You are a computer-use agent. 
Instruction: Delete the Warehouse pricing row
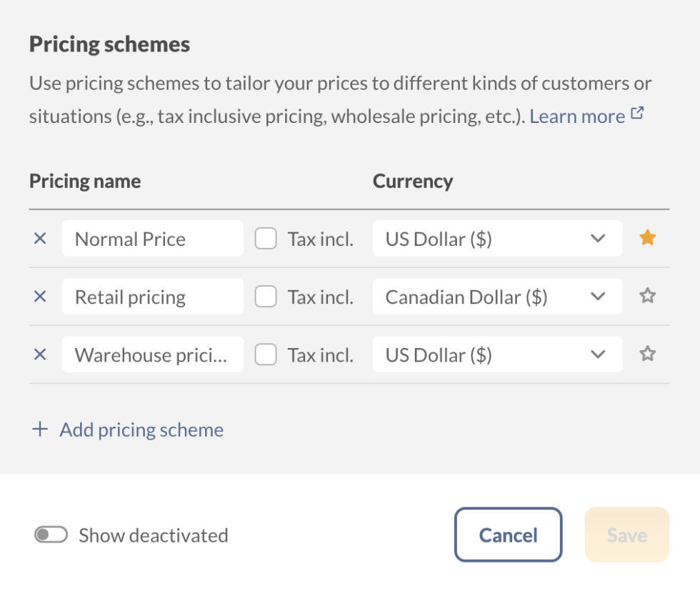[x=39, y=354]
